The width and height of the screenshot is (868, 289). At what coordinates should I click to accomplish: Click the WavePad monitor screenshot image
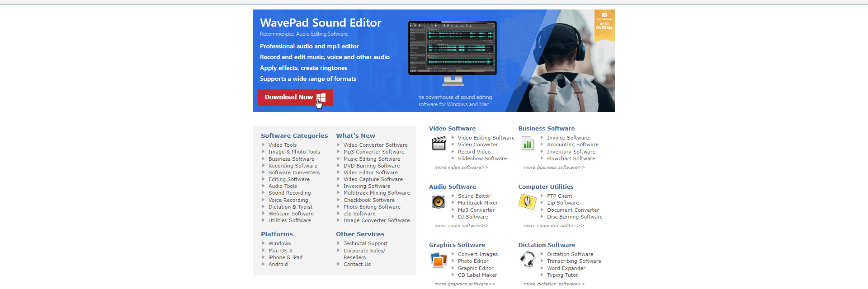(x=453, y=52)
